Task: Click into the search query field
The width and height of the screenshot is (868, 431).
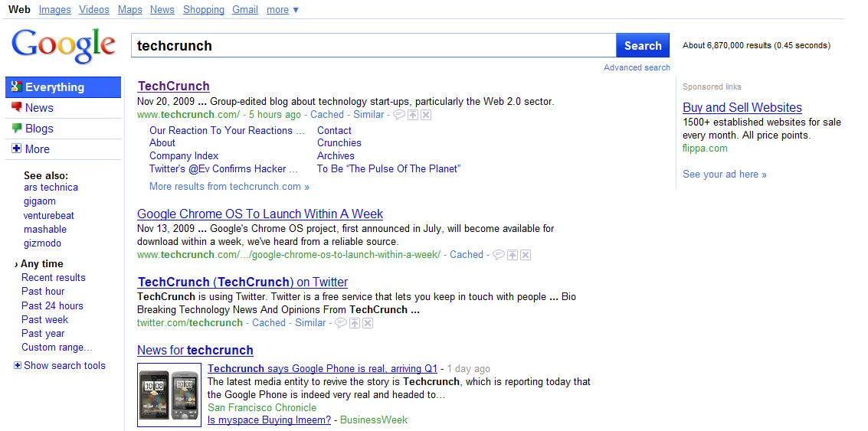Action: (373, 45)
